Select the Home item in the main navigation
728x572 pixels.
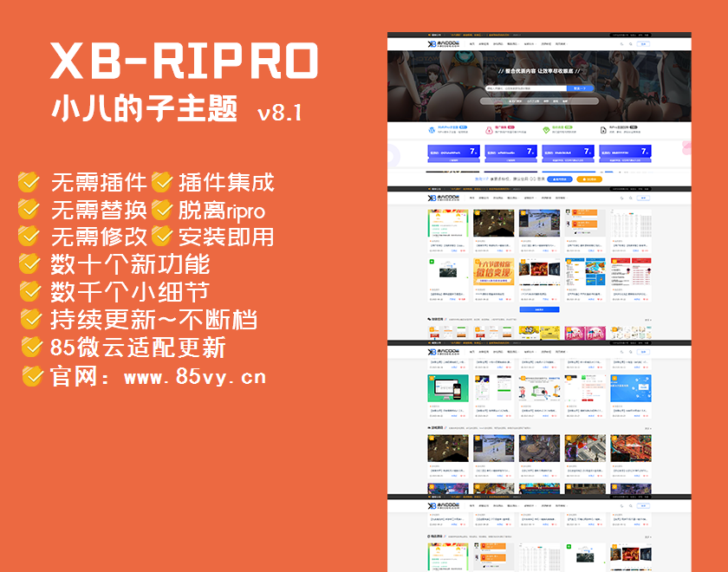[x=471, y=43]
